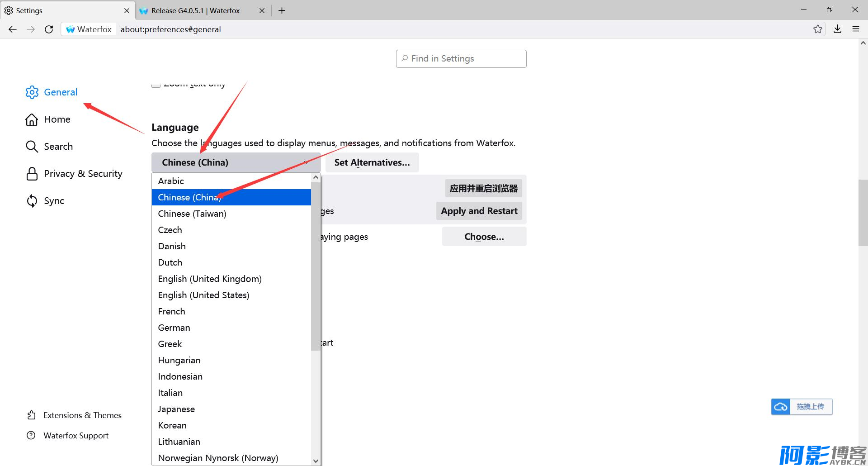The height and width of the screenshot is (466, 868).
Task: Restore down the Waterfox window
Action: click(x=830, y=10)
